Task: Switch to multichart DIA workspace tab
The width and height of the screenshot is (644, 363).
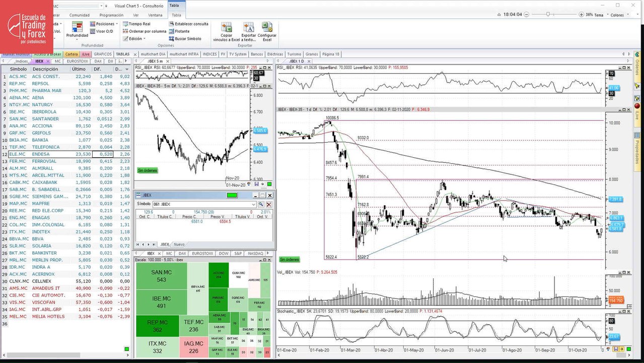Action: pyautogui.click(x=153, y=54)
